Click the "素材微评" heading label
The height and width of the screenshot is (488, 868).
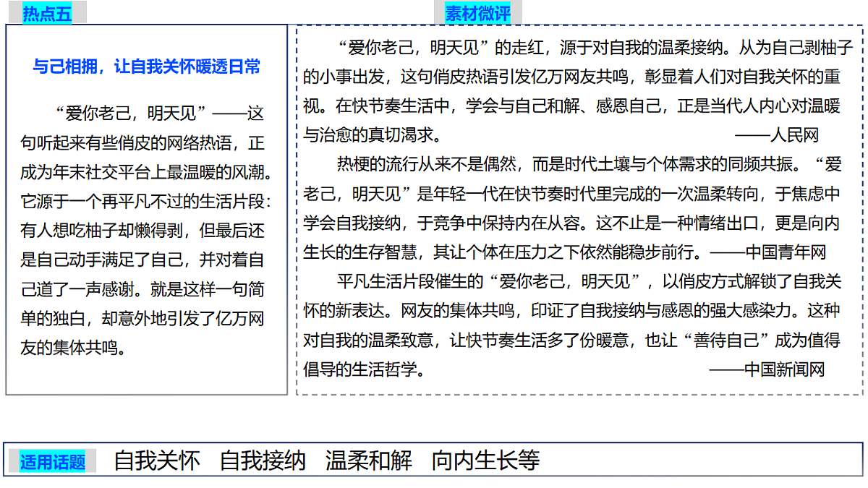[477, 14]
